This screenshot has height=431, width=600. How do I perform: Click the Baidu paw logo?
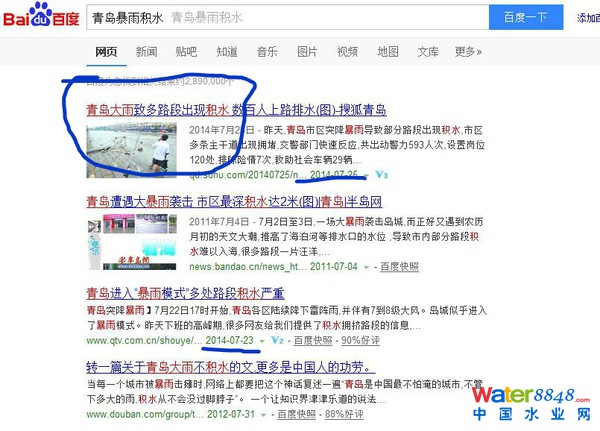coord(41,15)
